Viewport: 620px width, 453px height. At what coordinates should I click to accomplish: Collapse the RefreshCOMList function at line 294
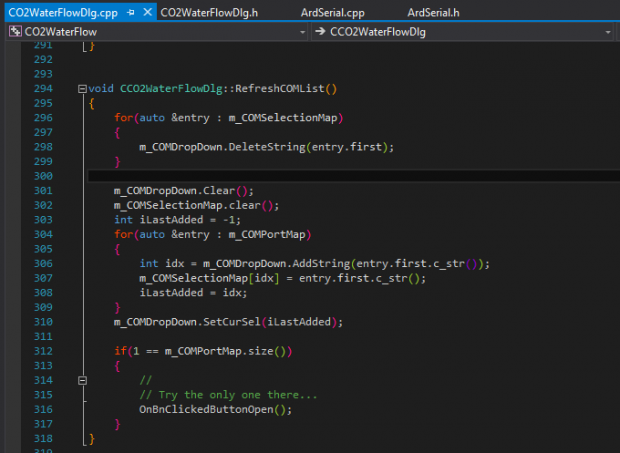click(x=82, y=89)
